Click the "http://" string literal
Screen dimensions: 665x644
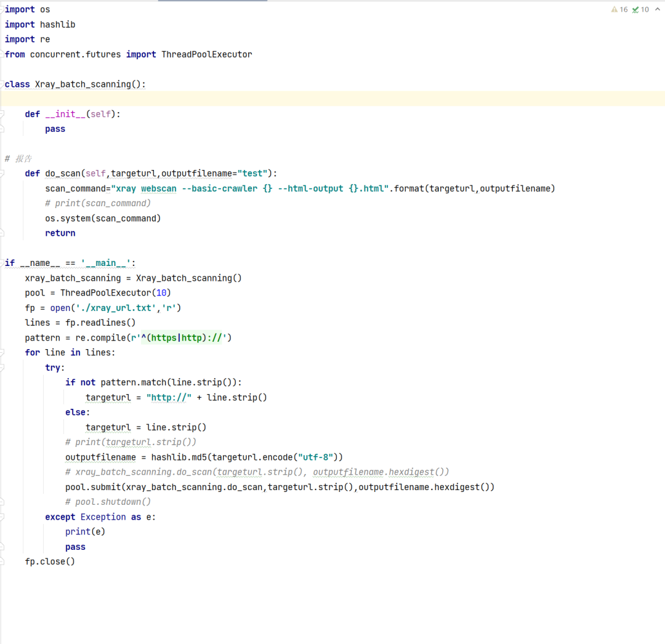169,397
